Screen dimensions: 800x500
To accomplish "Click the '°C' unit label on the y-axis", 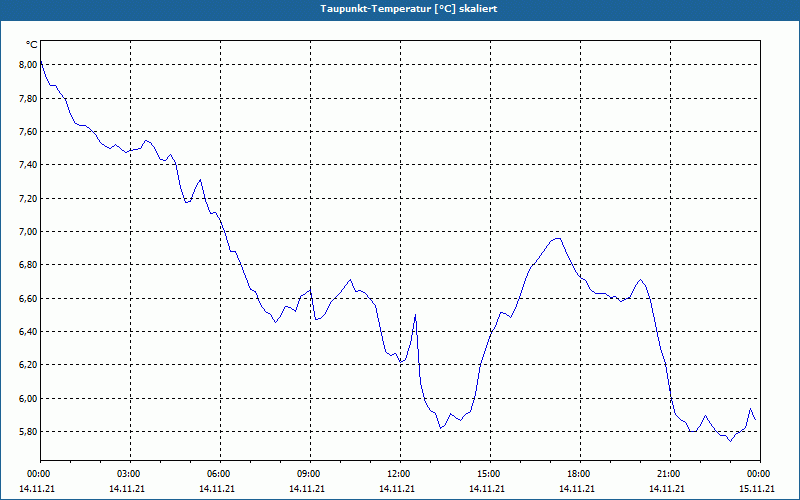I will [x=31, y=45].
